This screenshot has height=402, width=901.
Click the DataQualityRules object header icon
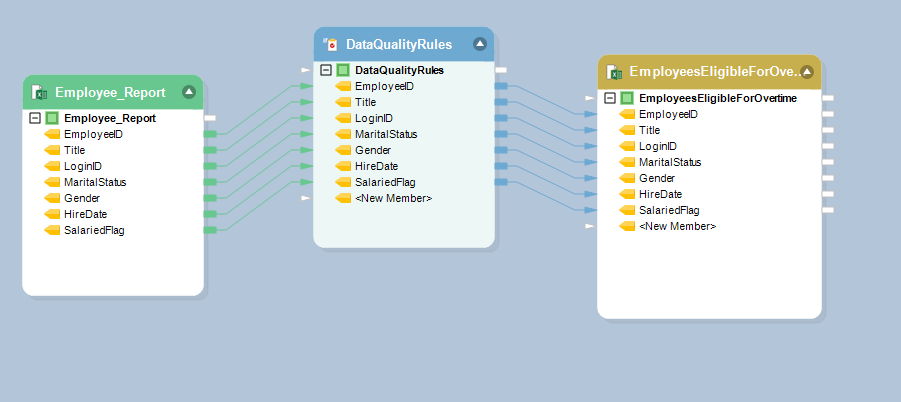tap(330, 44)
